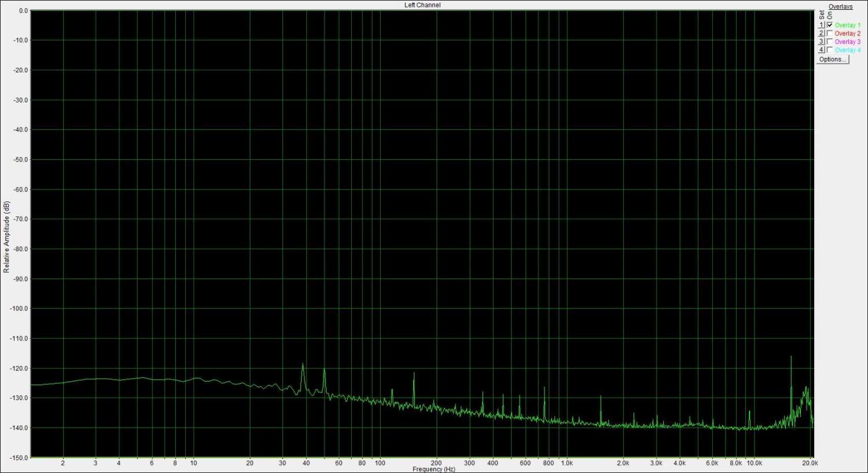Click the 1.0k frequency axis value
The width and height of the screenshot is (868, 473).
567,463
